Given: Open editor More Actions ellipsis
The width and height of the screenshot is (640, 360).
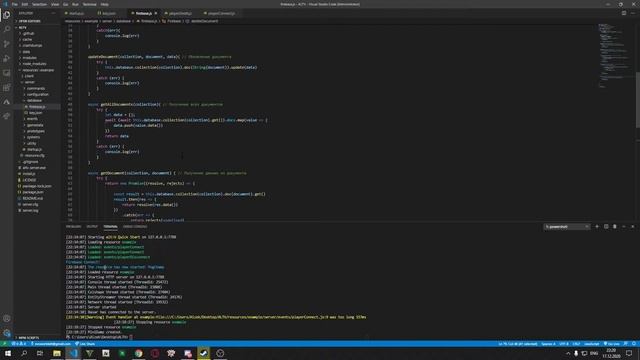Looking at the screenshot, I should click(633, 13).
